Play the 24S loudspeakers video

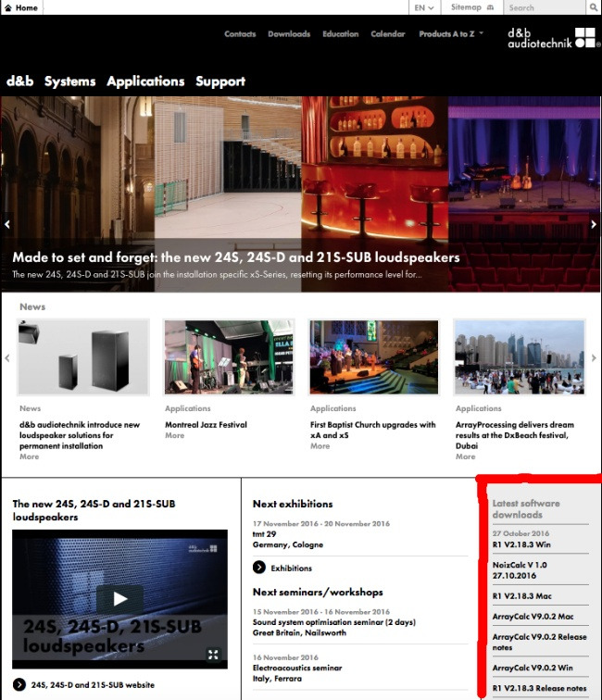(119, 599)
